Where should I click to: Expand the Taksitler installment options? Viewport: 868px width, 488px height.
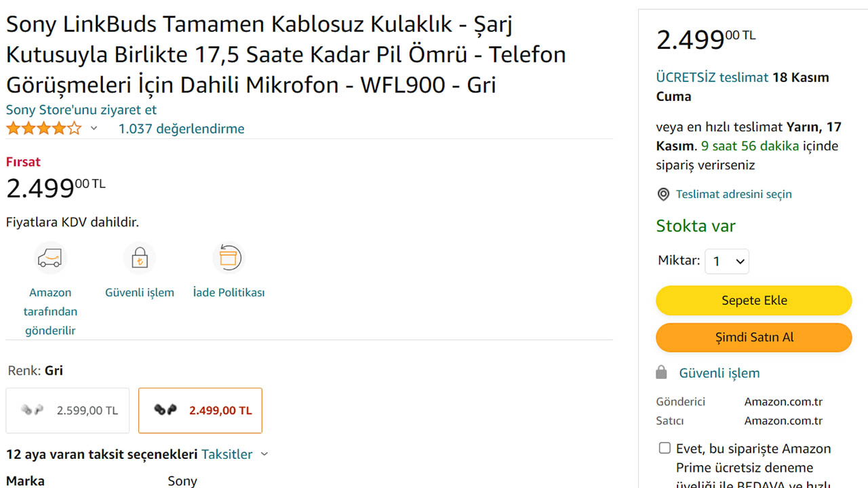coord(235,454)
